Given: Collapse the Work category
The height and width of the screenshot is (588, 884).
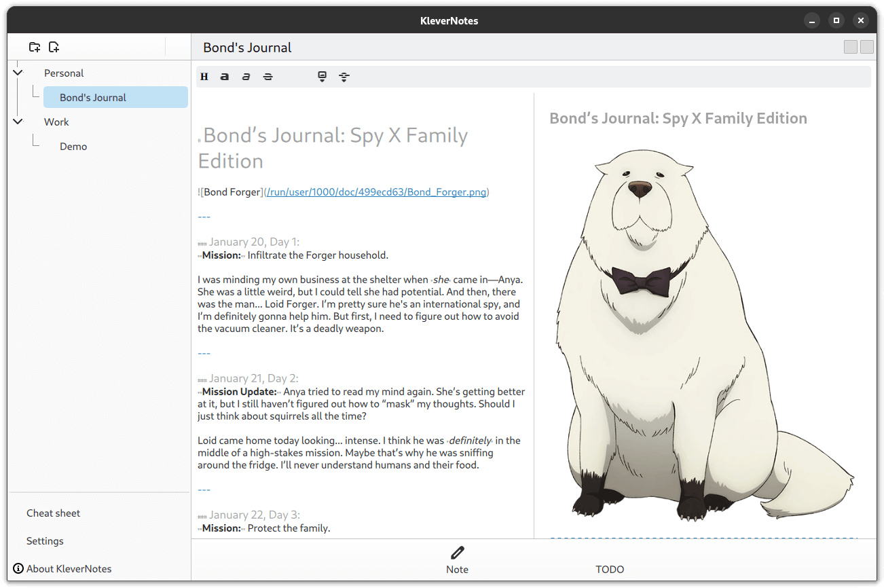Looking at the screenshot, I should pos(18,122).
